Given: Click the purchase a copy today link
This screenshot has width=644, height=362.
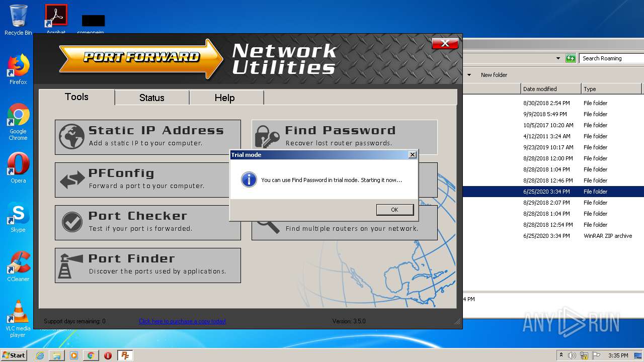Looking at the screenshot, I should point(182,321).
